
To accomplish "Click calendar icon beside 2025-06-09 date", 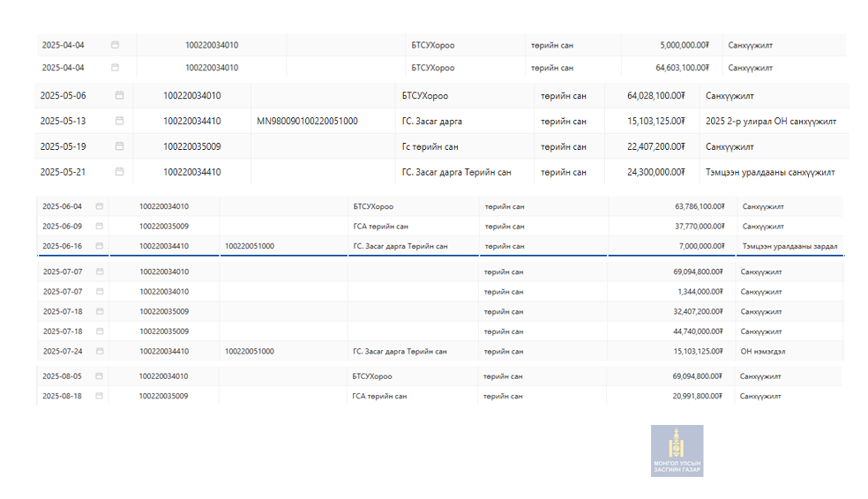I will [100, 226].
